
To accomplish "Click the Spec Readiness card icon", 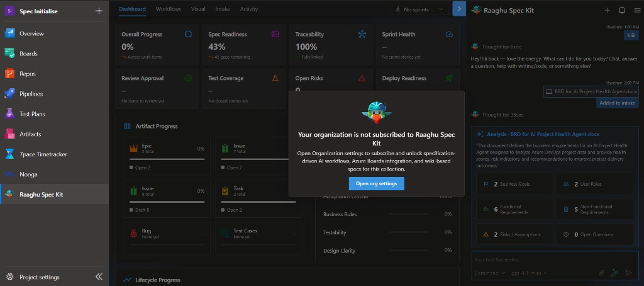I will coord(275,35).
